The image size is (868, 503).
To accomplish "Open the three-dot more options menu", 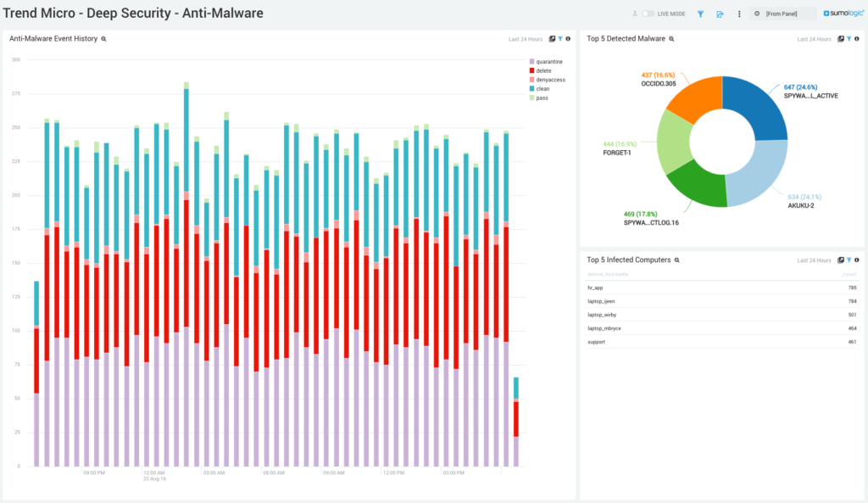I will click(x=739, y=14).
